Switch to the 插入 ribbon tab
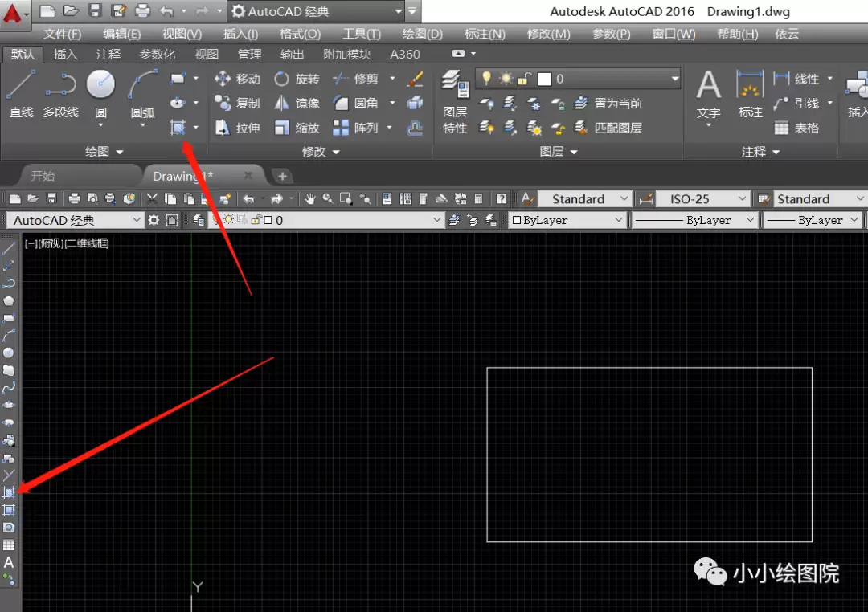Image resolution: width=868 pixels, height=612 pixels. pyautogui.click(x=65, y=55)
